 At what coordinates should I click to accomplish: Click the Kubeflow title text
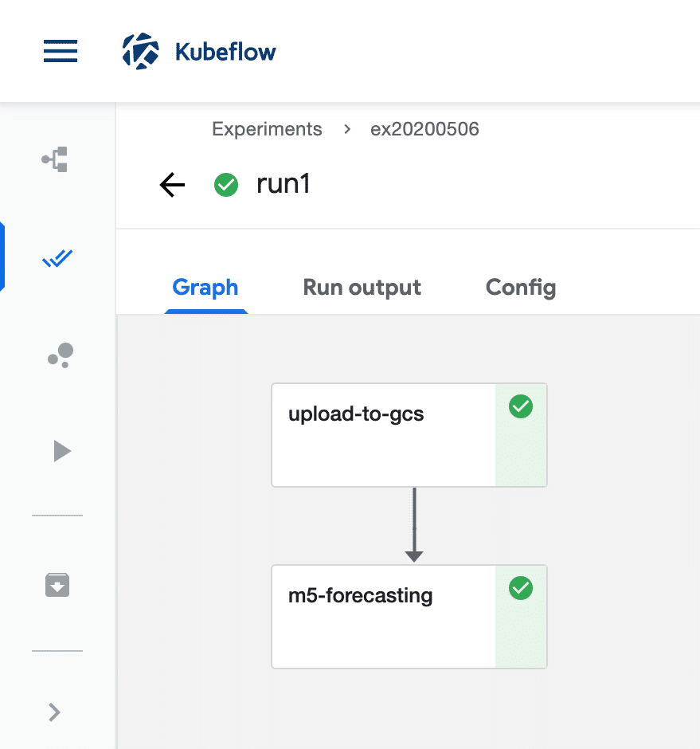point(225,53)
